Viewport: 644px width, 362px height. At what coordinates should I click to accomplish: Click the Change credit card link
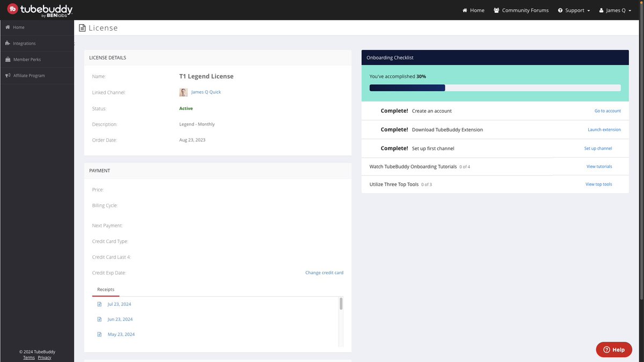[324, 272]
